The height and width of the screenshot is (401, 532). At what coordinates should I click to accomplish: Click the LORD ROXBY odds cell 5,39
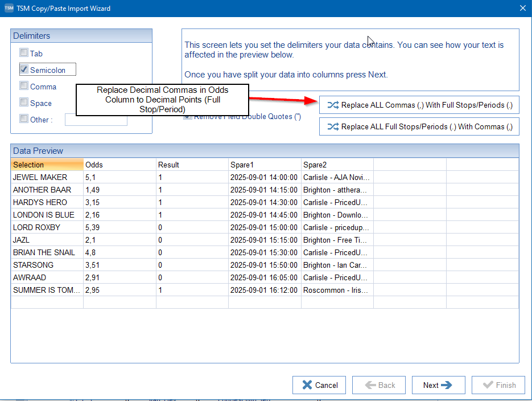[119, 227]
